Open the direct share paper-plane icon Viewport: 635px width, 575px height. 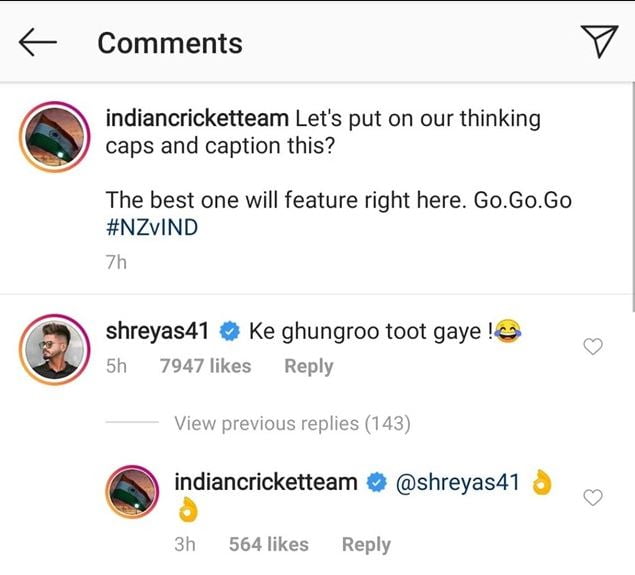(x=598, y=41)
